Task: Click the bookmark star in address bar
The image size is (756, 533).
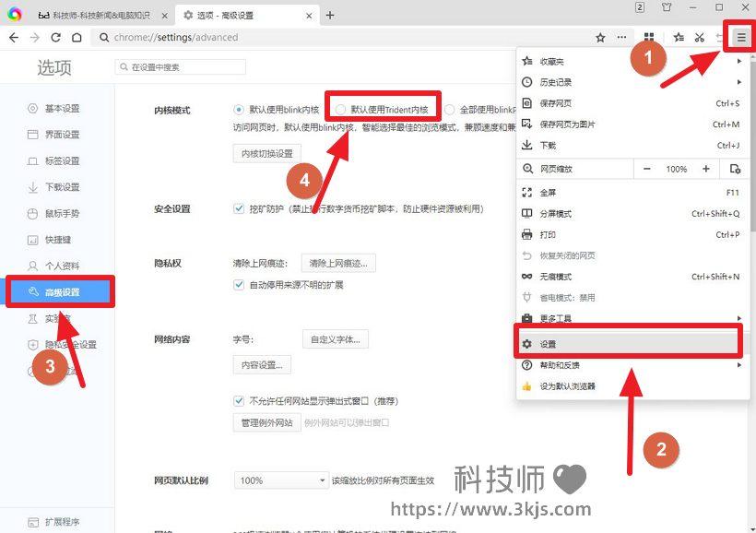Action: click(600, 38)
